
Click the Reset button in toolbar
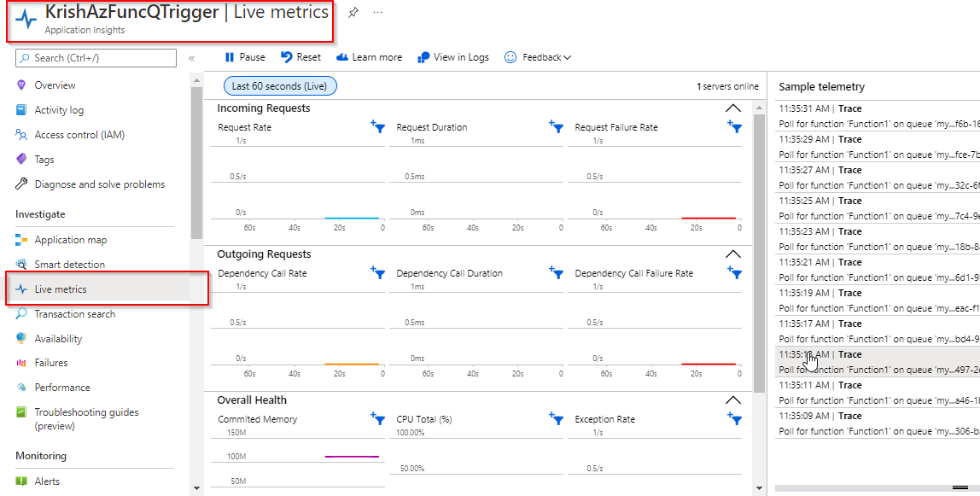tap(300, 57)
